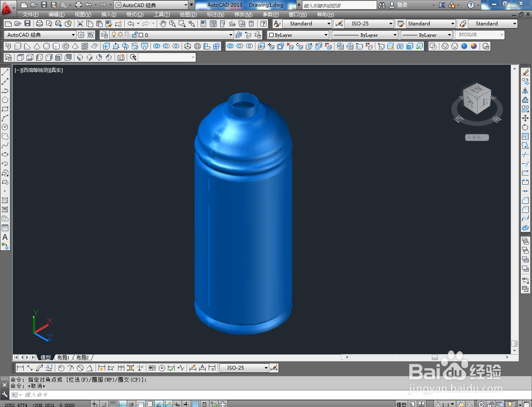Image resolution: width=532 pixels, height=407 pixels.
Task: Switch to the 布局1 layout tab
Action: pos(63,358)
